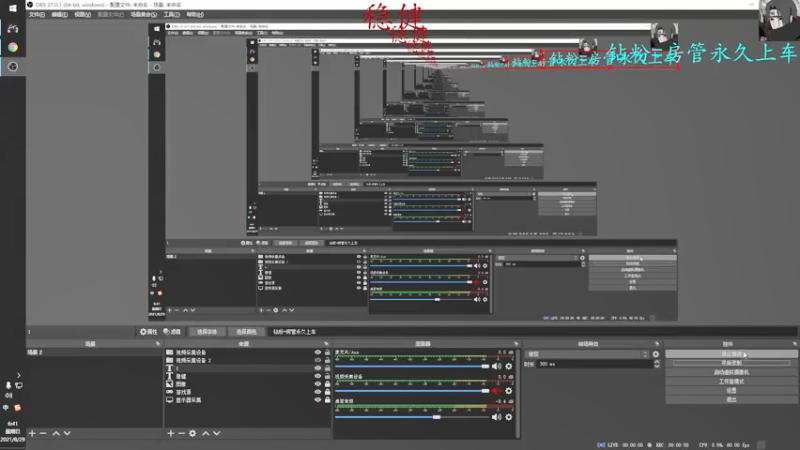Unmute the red speaker of 视频采集设备 audio
This screenshot has width=800, height=450.
pyautogui.click(x=496, y=391)
